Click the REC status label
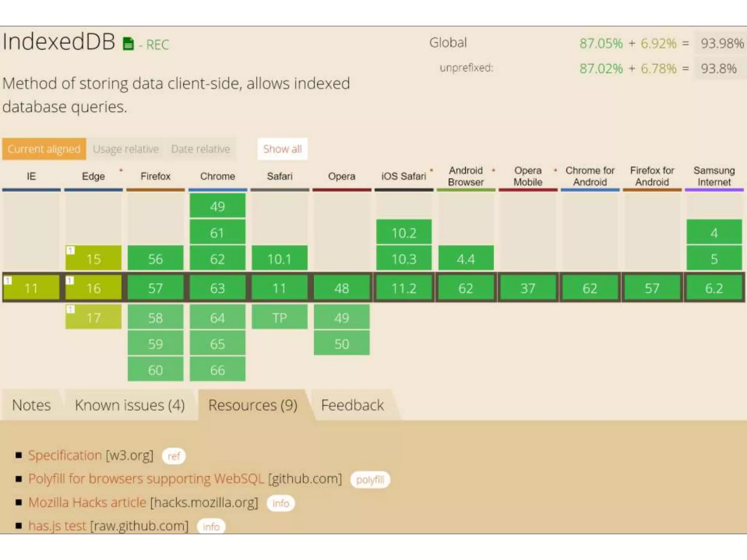 (x=158, y=45)
